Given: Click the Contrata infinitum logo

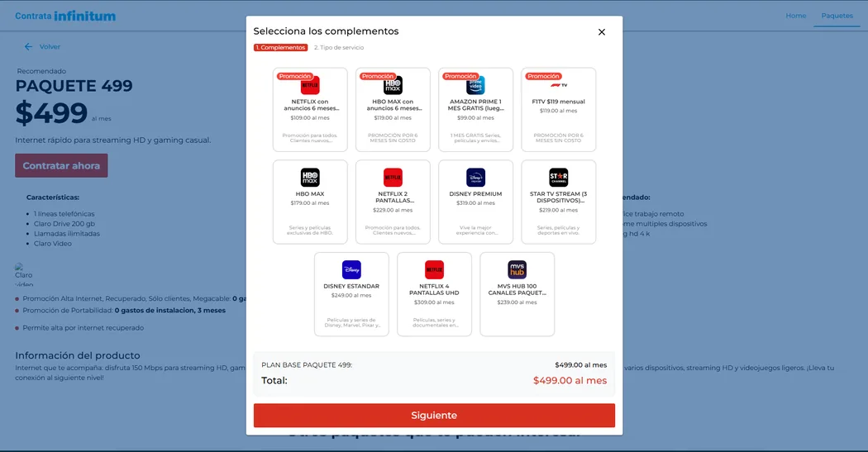Looking at the screenshot, I should click(65, 16).
